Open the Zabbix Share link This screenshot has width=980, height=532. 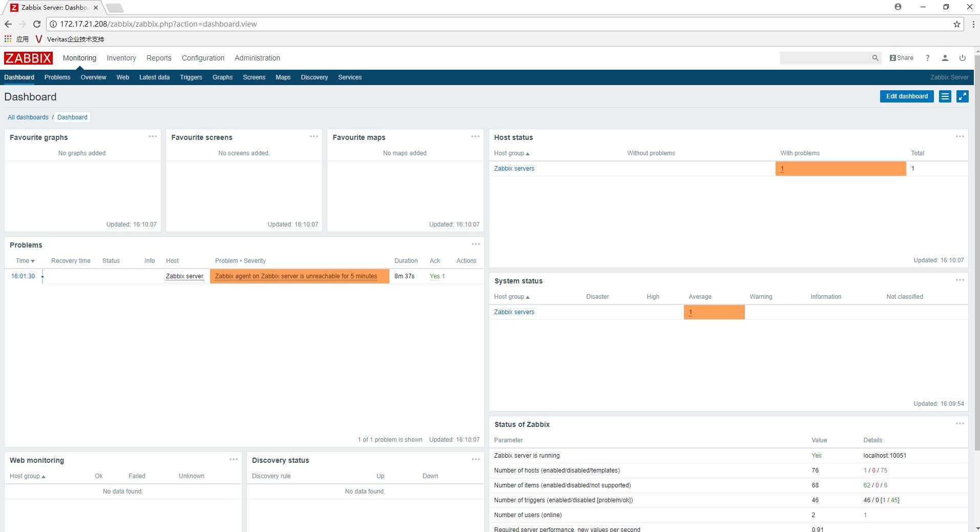tap(902, 58)
